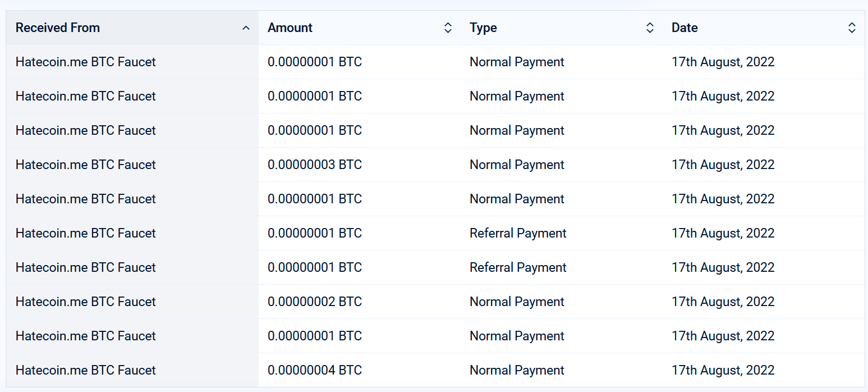
Task: Click Hatecoin.me BTC Faucet in 0.00000004 BTC row
Action: point(86,370)
